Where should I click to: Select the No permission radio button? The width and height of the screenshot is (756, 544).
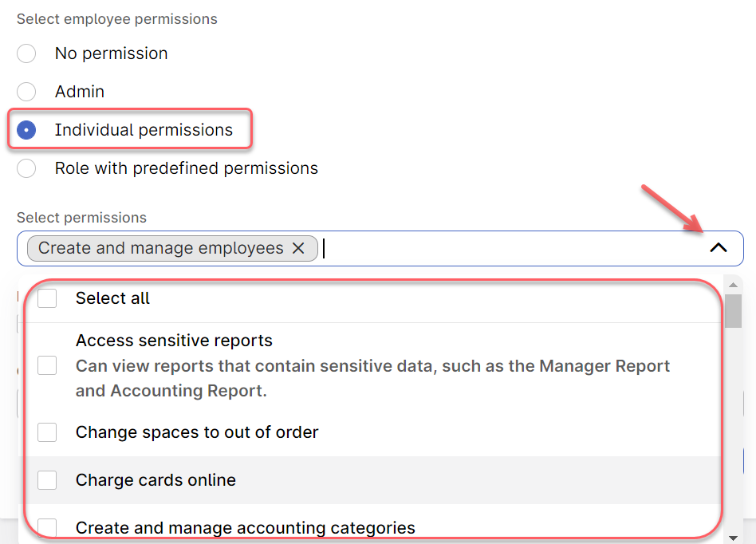tap(26, 53)
